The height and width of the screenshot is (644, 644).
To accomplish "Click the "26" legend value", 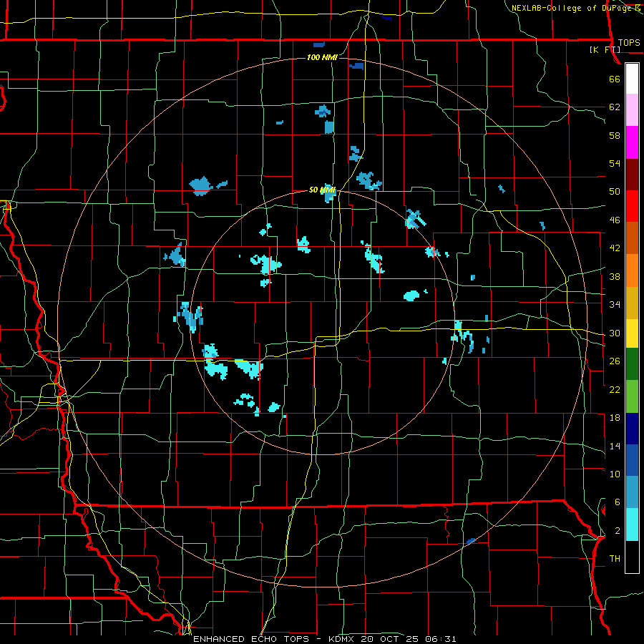I will tap(615, 361).
